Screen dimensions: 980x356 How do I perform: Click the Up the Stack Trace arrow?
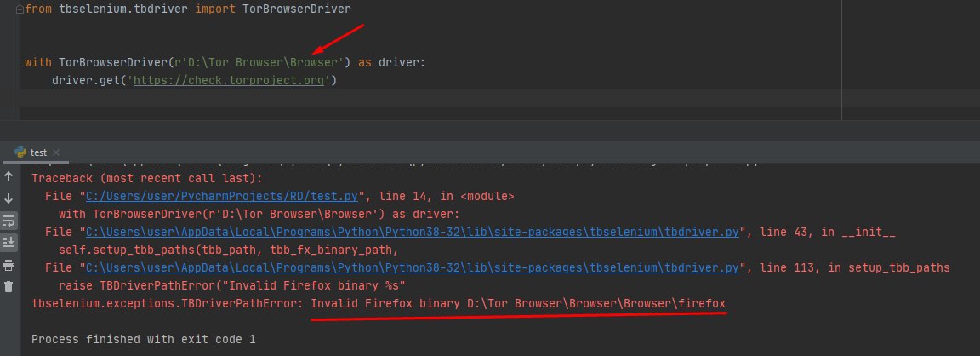point(9,177)
